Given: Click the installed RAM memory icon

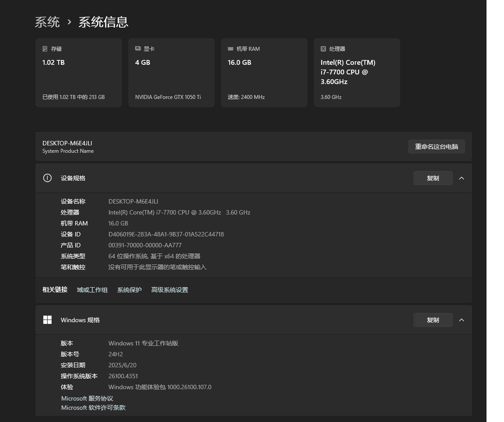Looking at the screenshot, I should 231,49.
